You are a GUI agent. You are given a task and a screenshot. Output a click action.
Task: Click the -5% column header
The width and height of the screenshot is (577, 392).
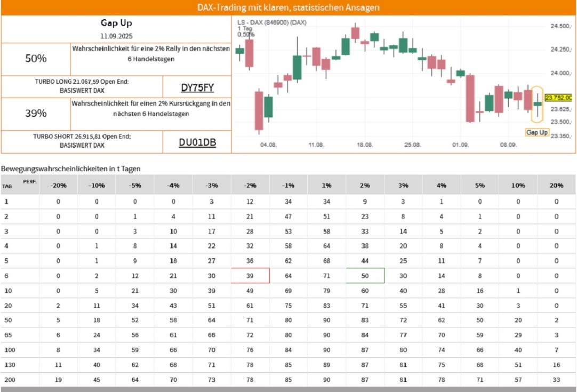pos(135,186)
